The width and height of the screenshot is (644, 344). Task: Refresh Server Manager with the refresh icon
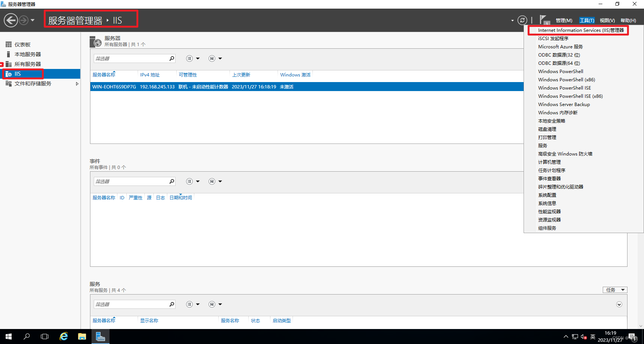click(x=522, y=20)
